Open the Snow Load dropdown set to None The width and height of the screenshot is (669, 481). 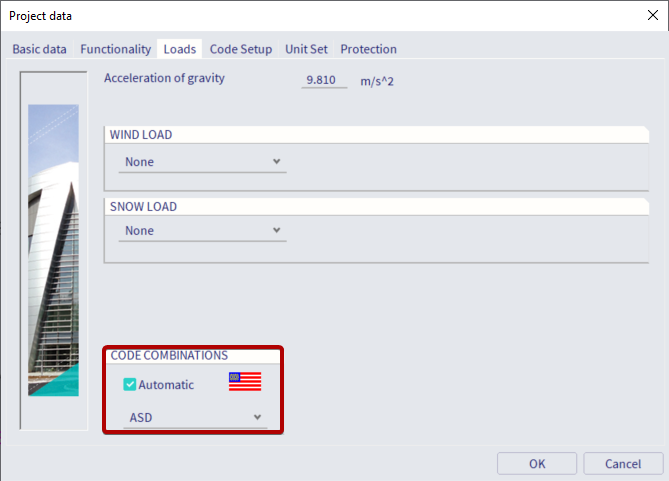[x=202, y=230]
